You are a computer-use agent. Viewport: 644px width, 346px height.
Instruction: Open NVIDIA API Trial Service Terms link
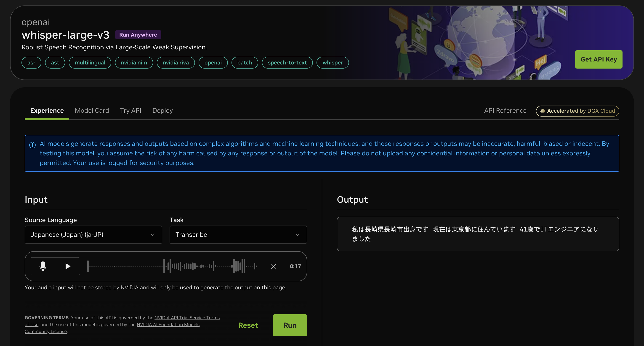coord(187,317)
